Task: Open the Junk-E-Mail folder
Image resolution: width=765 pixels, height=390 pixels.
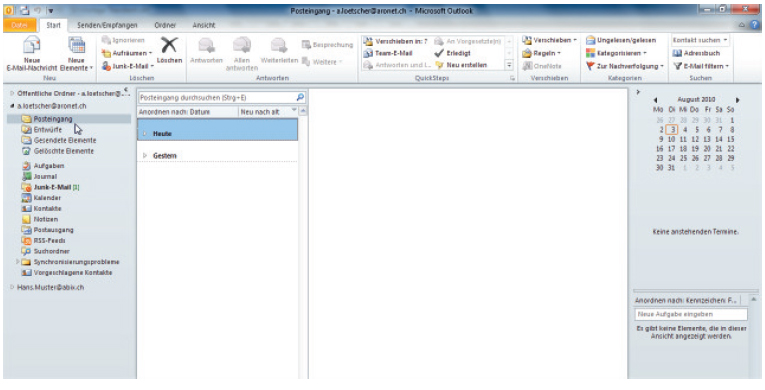Action: pos(52,187)
